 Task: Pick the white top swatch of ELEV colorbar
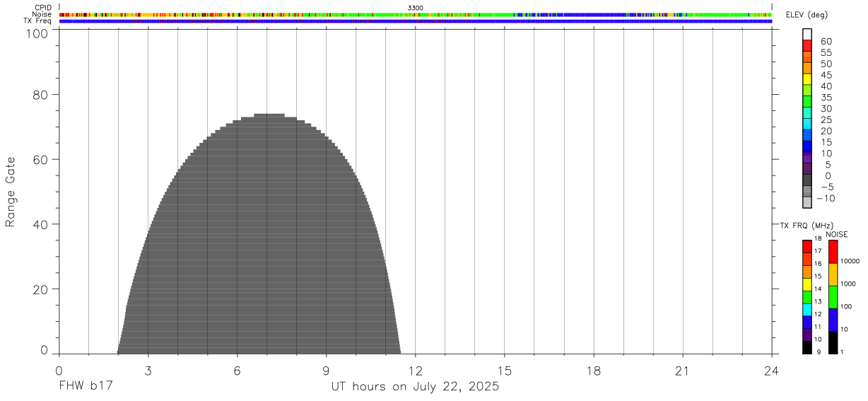point(807,34)
